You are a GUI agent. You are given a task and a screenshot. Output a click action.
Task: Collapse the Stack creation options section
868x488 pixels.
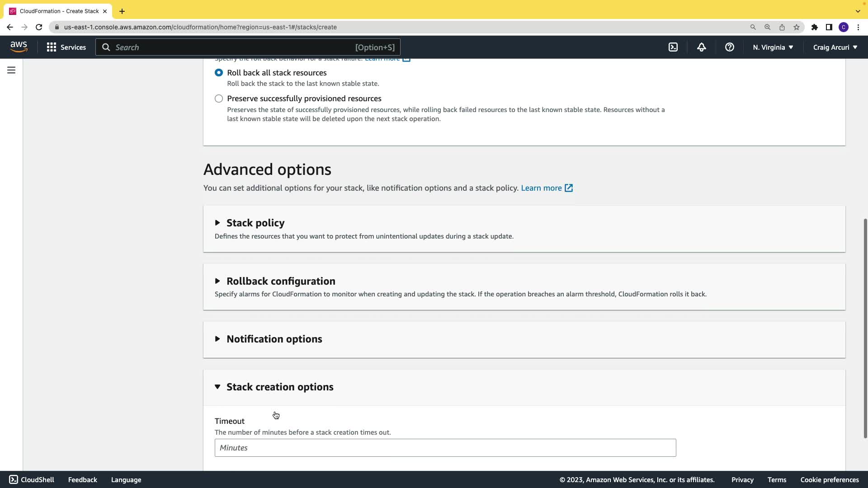(279, 387)
